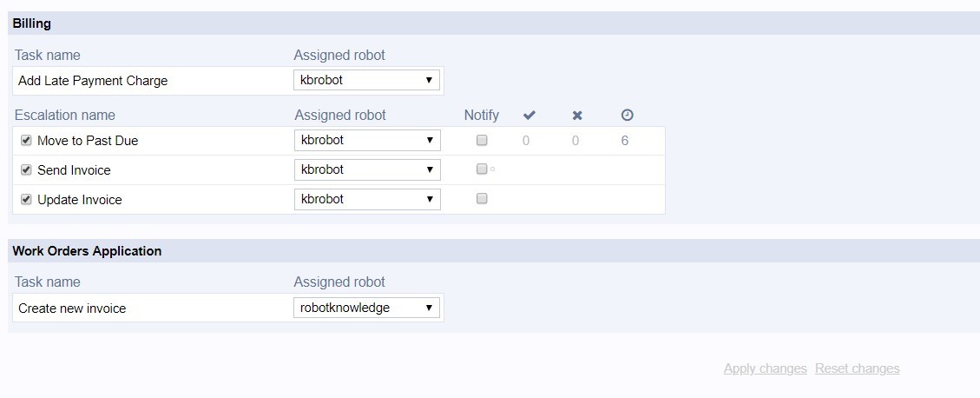Viewport: 980px width, 398px height.
Task: Uncheck the Move to Past Due escalation
Action: click(26, 140)
